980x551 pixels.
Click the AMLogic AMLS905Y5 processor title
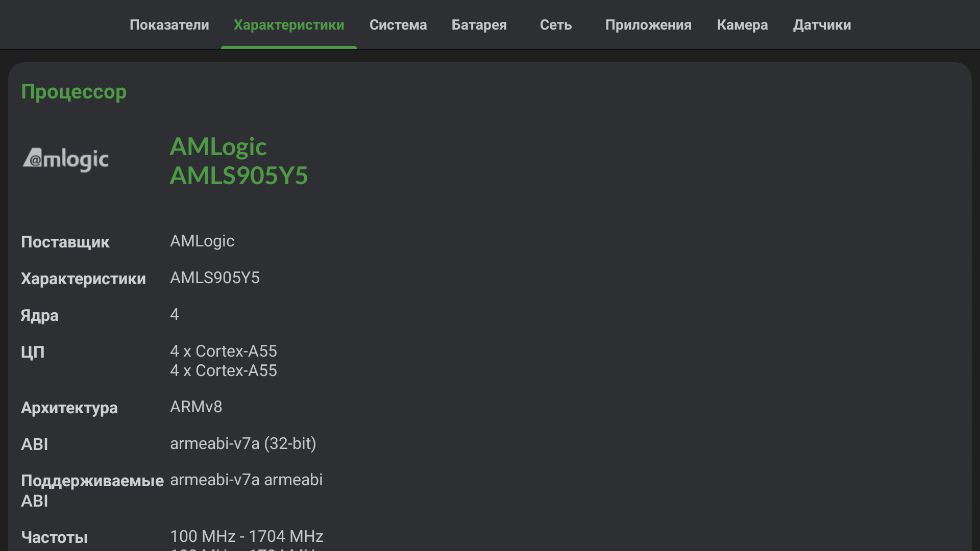tap(238, 161)
